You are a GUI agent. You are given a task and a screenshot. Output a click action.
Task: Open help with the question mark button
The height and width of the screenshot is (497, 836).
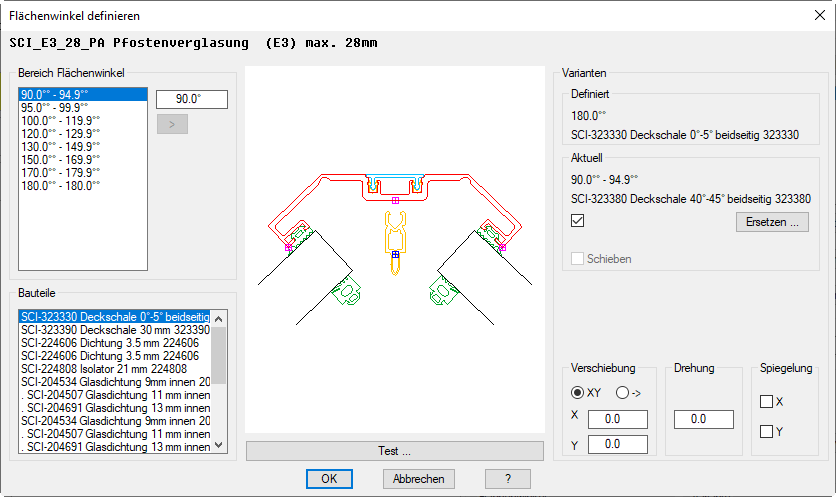(x=507, y=479)
